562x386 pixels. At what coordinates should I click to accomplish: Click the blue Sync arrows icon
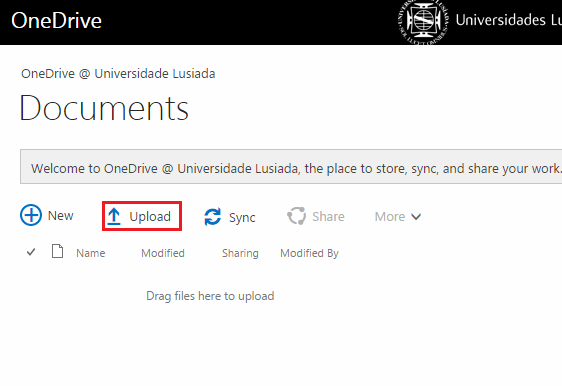click(x=213, y=217)
